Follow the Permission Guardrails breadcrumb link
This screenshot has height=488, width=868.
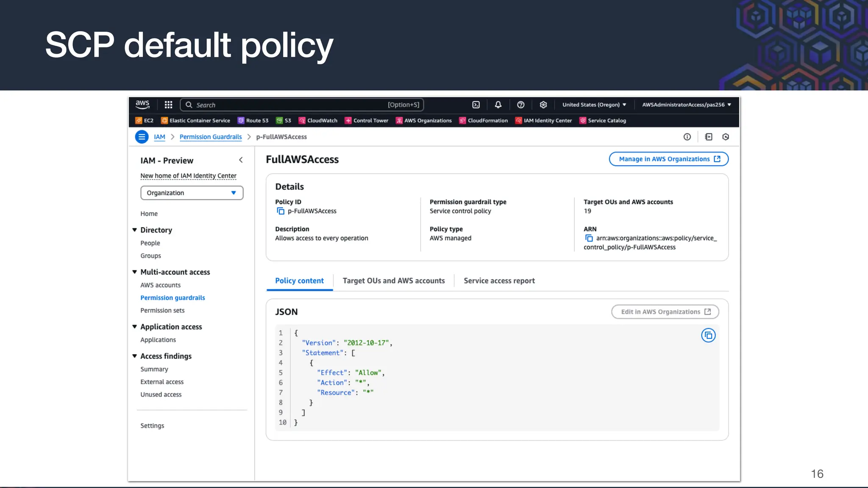[210, 137]
